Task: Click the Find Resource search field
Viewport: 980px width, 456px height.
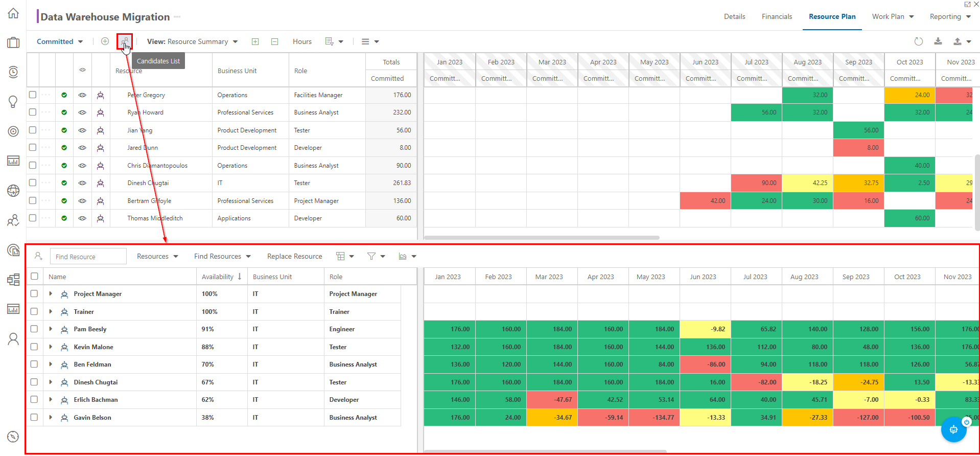Action: coord(88,256)
